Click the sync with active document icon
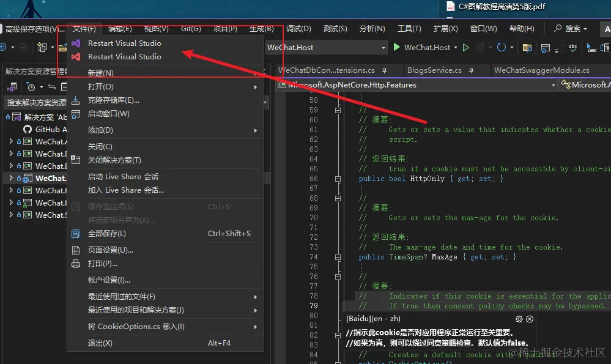Image resolution: width=611 pixels, height=364 pixels. point(52,86)
